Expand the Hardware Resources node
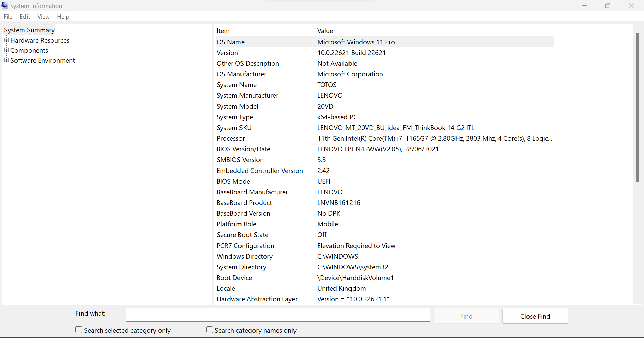The height and width of the screenshot is (338, 644). (x=6, y=40)
